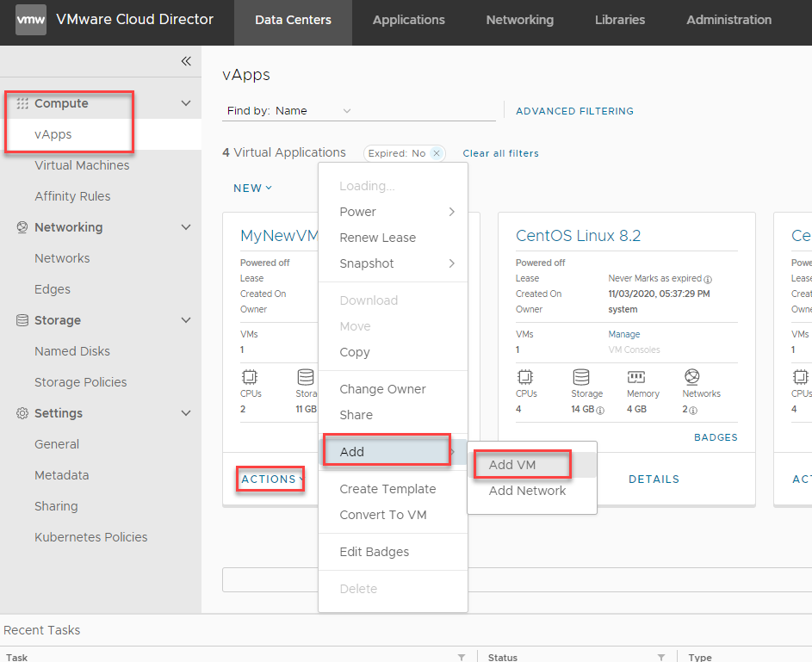
Task: Filter the Task column in Recent Tasks
Action: [461, 658]
